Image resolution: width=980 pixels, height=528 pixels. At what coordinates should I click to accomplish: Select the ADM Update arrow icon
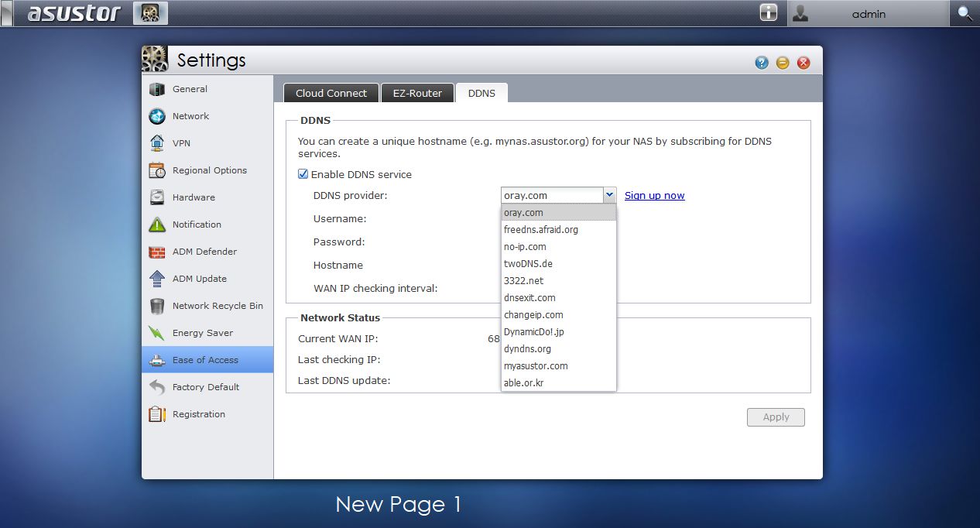click(x=157, y=279)
